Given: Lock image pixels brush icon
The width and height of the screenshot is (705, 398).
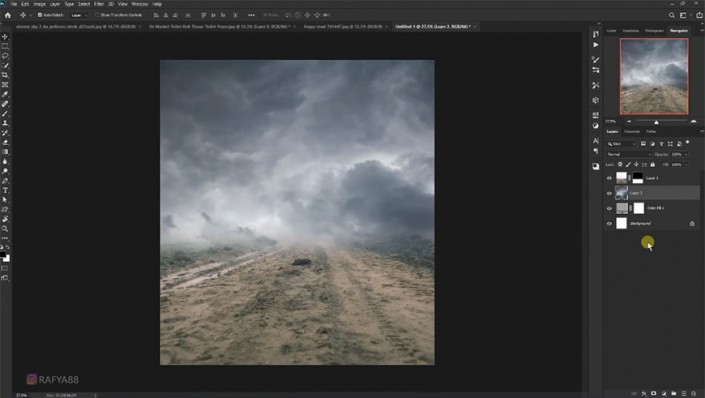Looking at the screenshot, I should click(628, 165).
